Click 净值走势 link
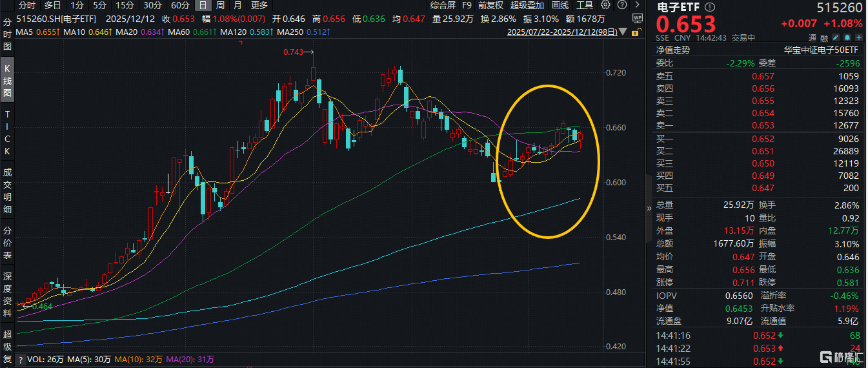Image resolution: width=868 pixels, height=368 pixels. click(673, 50)
